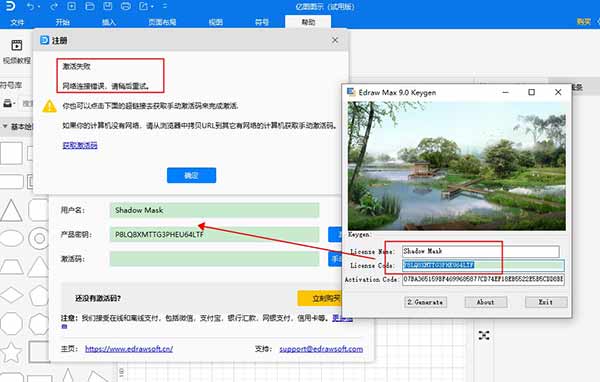The image size is (600, 382).
Task: Click the Activation Code field in Keygen
Action: pyautogui.click(x=483, y=279)
